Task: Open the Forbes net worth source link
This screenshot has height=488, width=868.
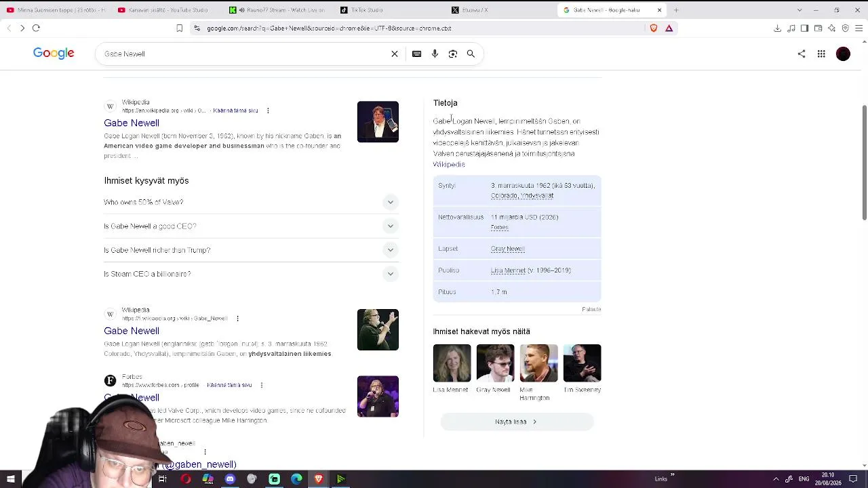Action: point(500,228)
